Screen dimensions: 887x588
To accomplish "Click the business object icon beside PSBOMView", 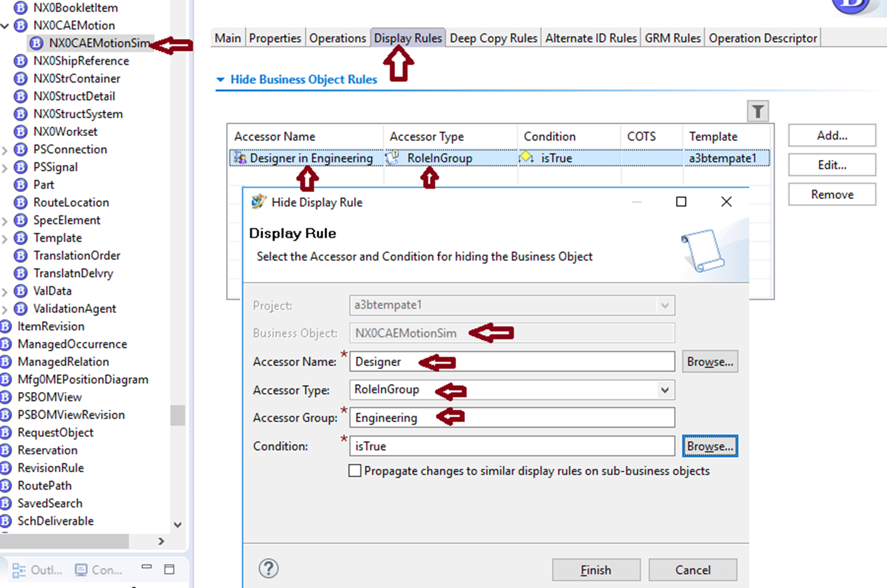I will coord(6,397).
